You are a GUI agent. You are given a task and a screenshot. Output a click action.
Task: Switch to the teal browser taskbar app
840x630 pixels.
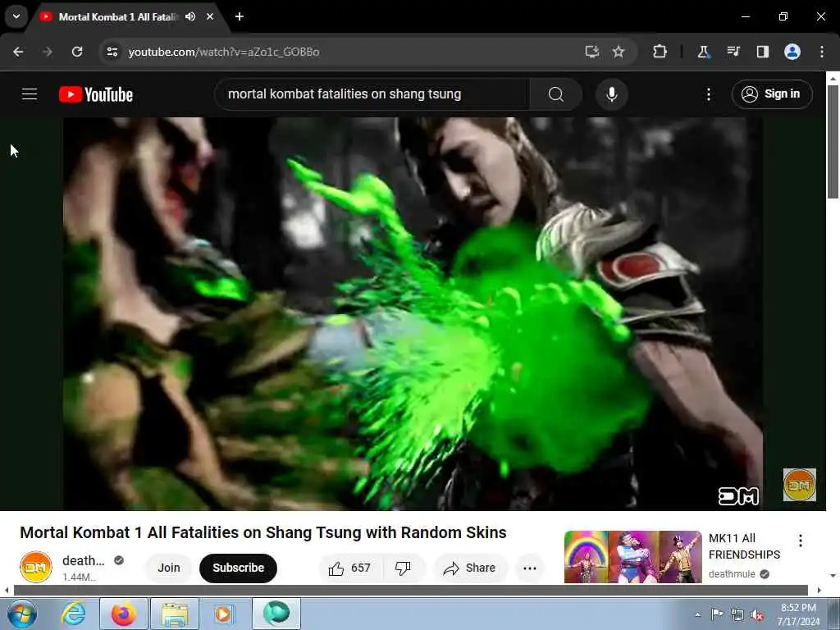pos(276,614)
